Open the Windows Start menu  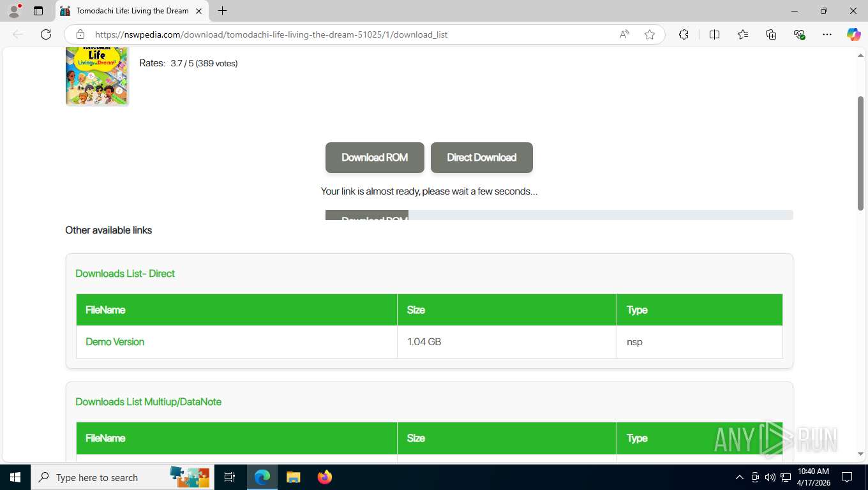pyautogui.click(x=15, y=477)
